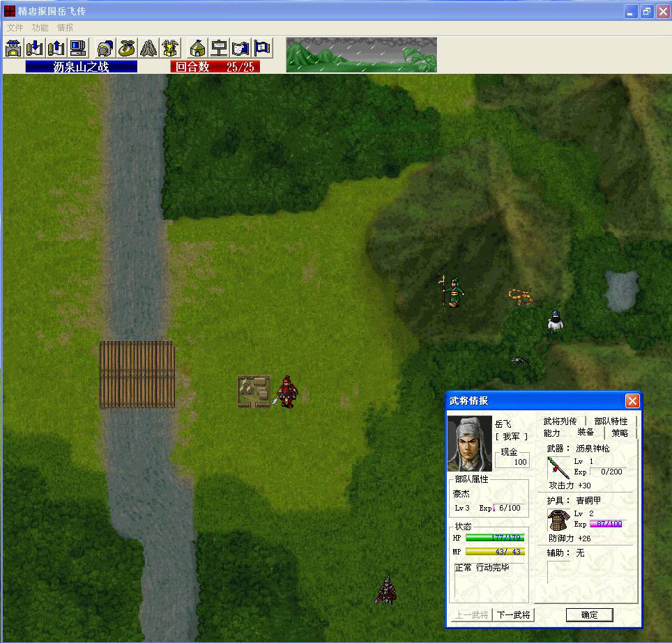672x643 pixels.
Task: Click the unit Exp 6/100 value
Action: pyautogui.click(x=510, y=508)
